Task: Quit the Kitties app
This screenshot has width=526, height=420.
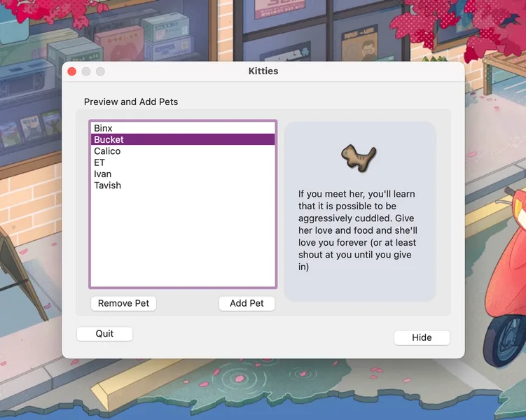Action: coord(104,334)
